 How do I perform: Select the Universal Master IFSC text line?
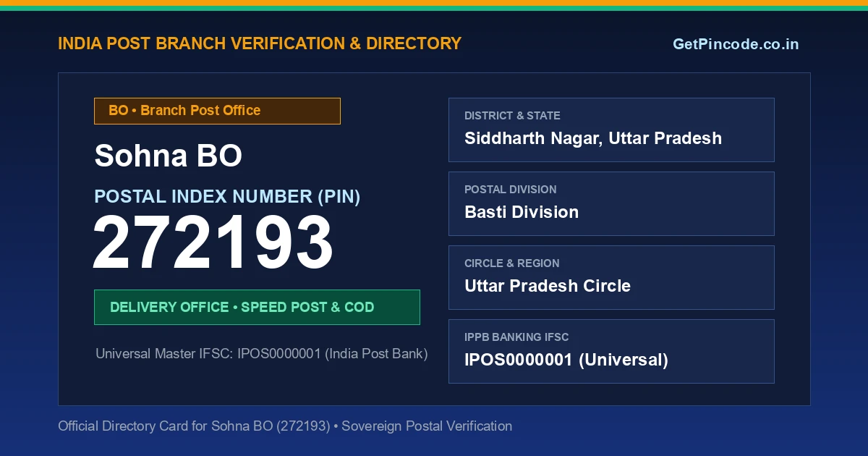(x=262, y=354)
